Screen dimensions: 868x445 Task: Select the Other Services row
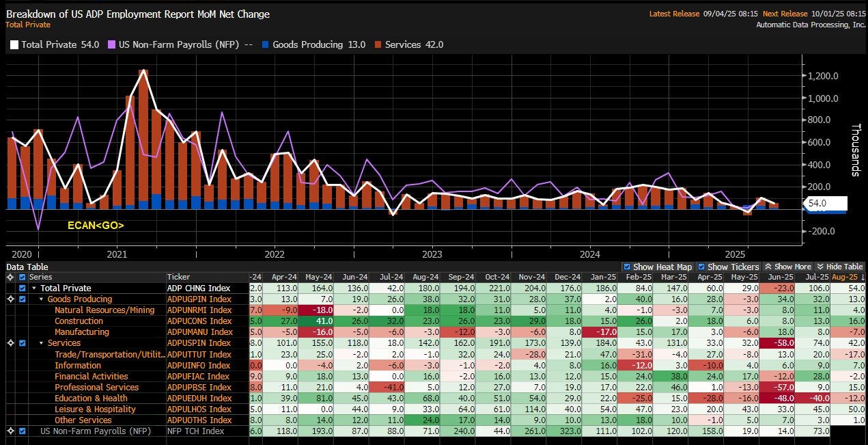(x=83, y=420)
